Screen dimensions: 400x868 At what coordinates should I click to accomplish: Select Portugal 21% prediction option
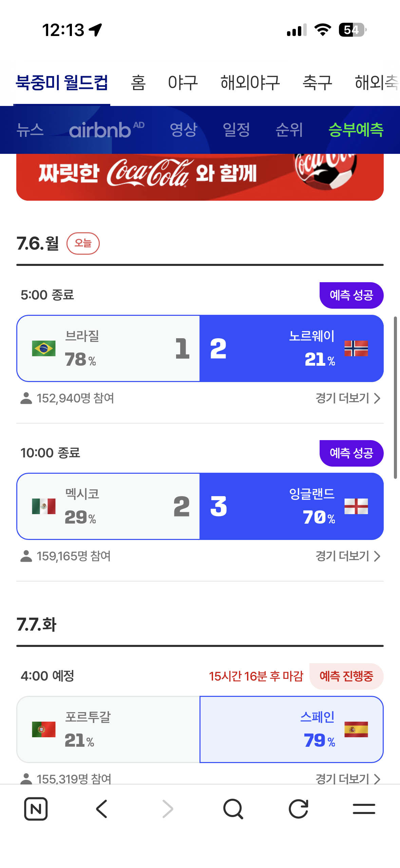(x=108, y=729)
